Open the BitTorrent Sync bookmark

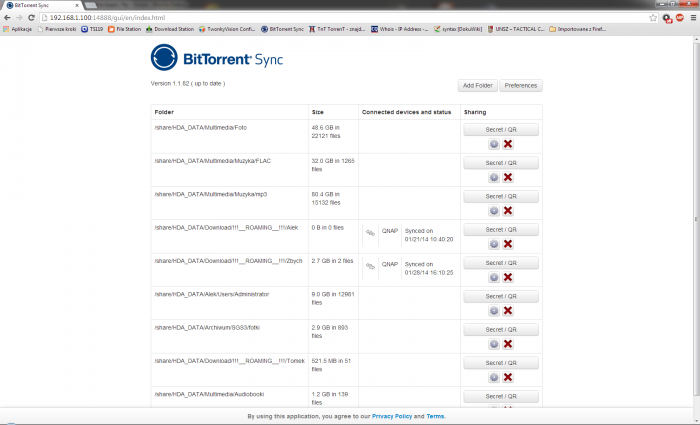[x=282, y=29]
